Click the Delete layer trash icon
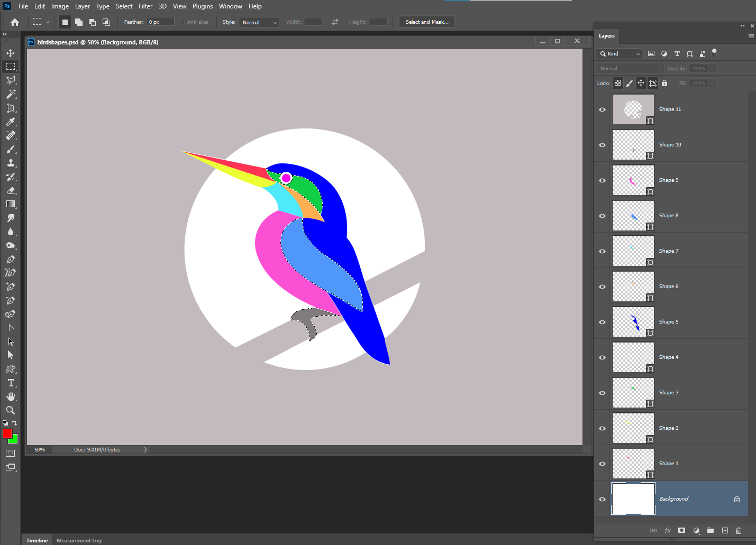 point(739,531)
